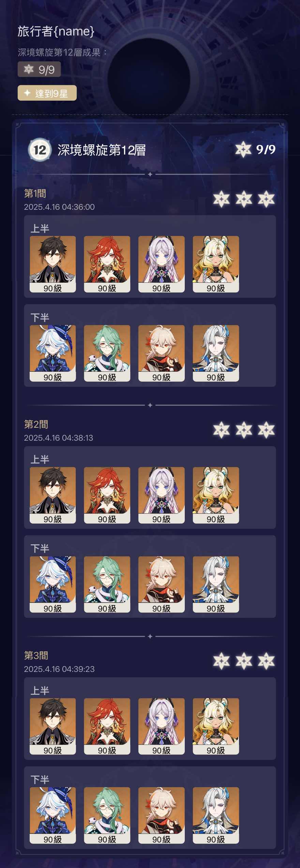
Task: Click the 達到9星 gold badge button
Action: tap(47, 93)
